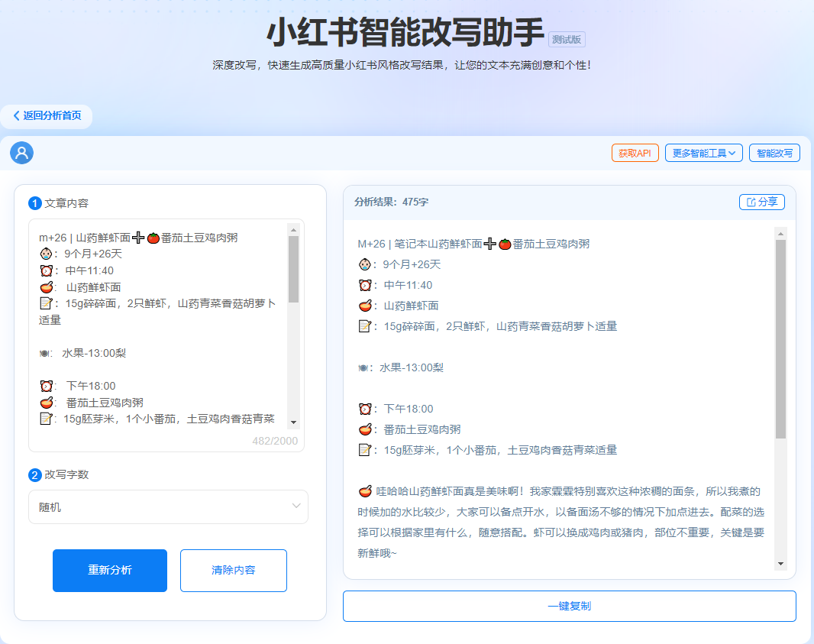Click the 文章内容 section heading
Image resolution: width=814 pixels, height=644 pixels.
[66, 203]
